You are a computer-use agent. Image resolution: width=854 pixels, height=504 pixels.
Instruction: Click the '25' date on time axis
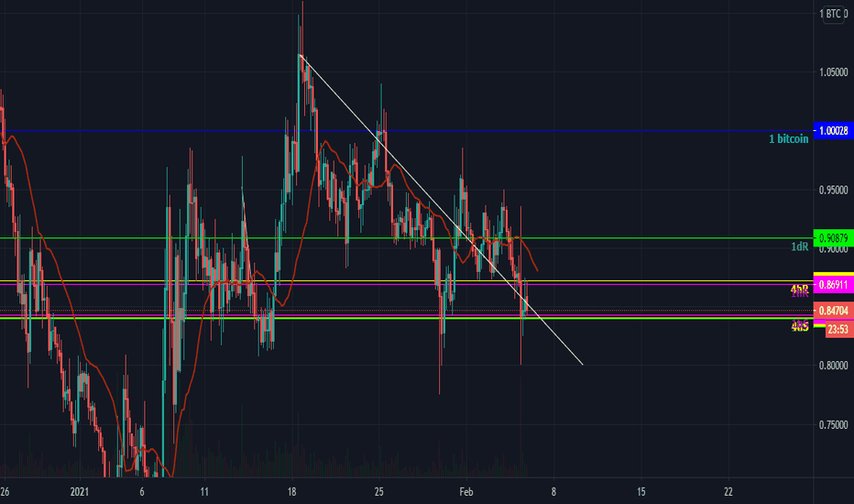[x=379, y=492]
